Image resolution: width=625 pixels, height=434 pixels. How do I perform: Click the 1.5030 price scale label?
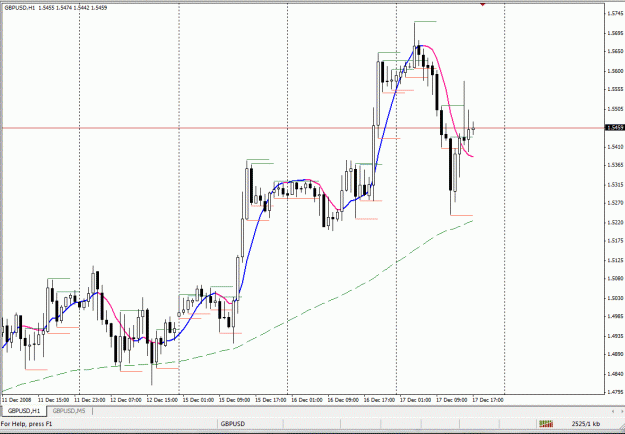[615, 298]
